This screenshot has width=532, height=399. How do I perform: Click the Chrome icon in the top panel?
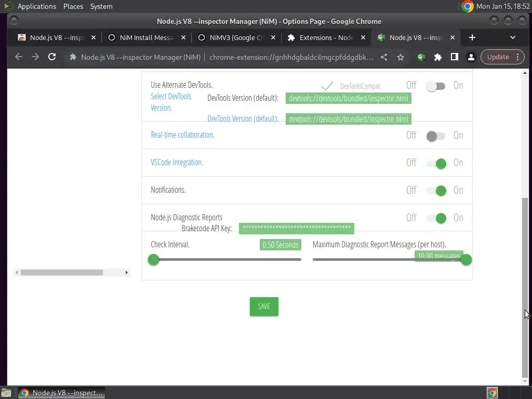pos(467,6)
